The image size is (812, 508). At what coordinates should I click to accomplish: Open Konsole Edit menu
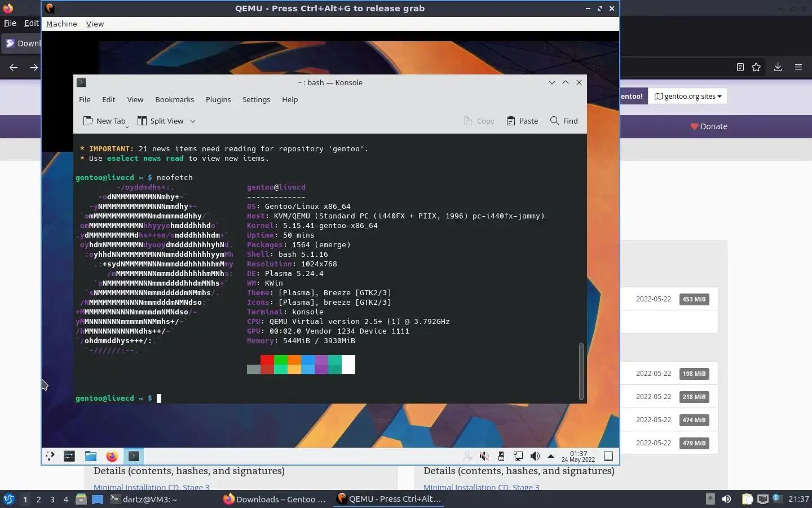(108, 99)
